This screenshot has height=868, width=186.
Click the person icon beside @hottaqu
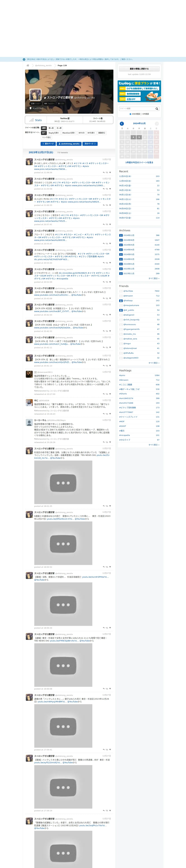click(x=121, y=301)
